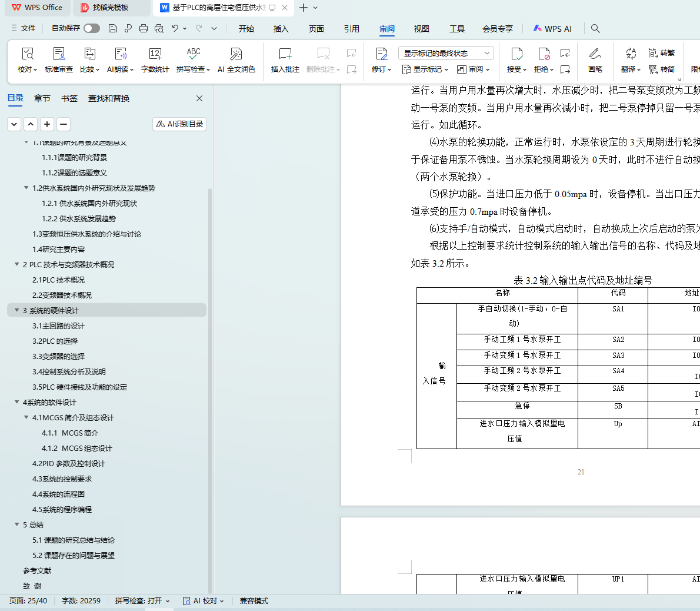The width and height of the screenshot is (700, 611).
Task: Collapse the 3 系统的硬件设计 tree node
Action: point(16,310)
